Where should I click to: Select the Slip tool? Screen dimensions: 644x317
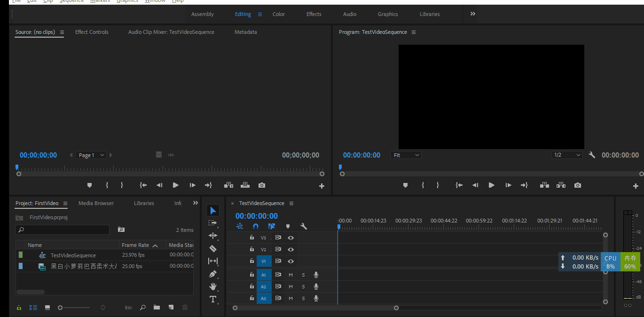point(213,261)
